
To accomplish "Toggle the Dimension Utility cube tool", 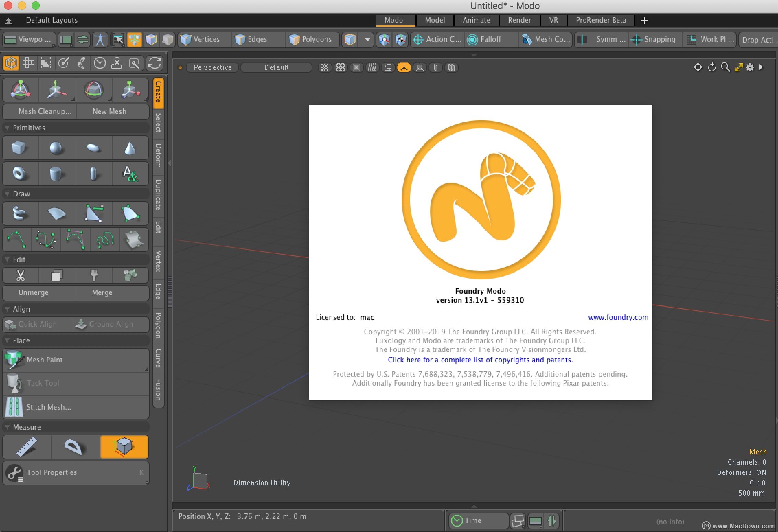I will coord(124,447).
